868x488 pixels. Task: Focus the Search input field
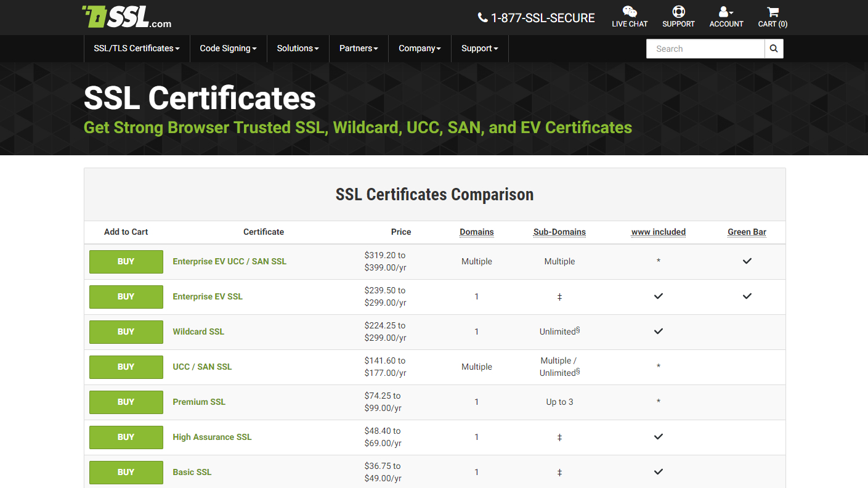pos(705,49)
